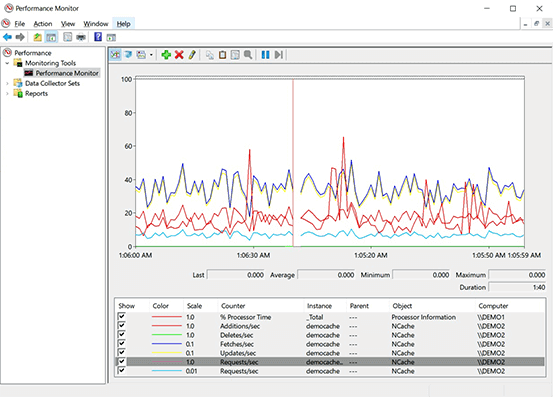Open the View menu
The width and height of the screenshot is (553, 397).
(x=68, y=24)
